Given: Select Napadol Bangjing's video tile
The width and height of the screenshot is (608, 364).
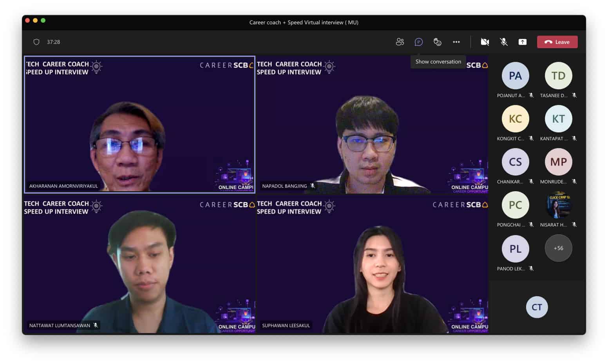Looking at the screenshot, I should [372, 125].
